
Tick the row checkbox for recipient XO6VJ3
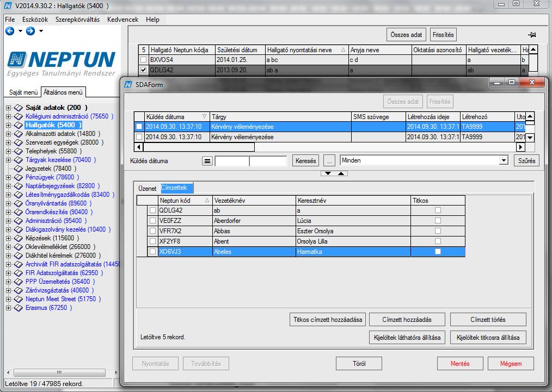click(x=152, y=252)
